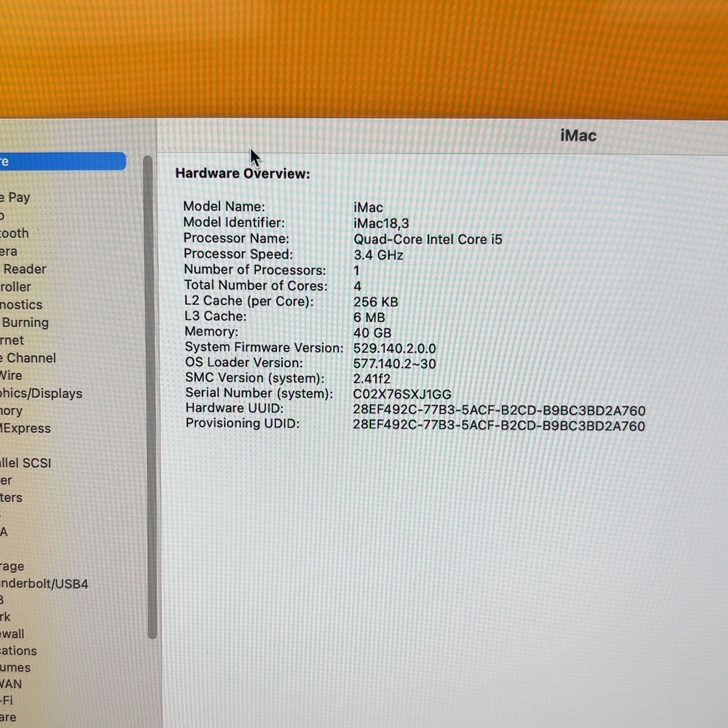
Task: Click the Hardware Overview heading
Action: point(243,174)
